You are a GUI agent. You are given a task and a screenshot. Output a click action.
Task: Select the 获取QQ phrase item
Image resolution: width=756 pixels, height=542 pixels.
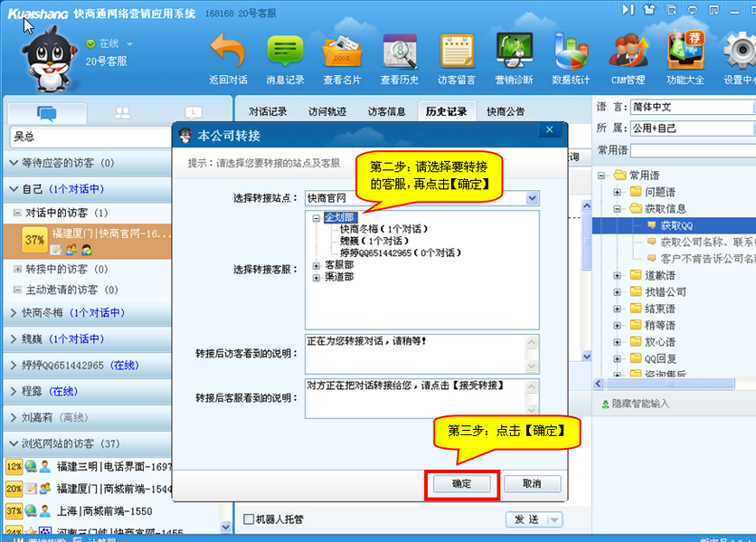676,225
